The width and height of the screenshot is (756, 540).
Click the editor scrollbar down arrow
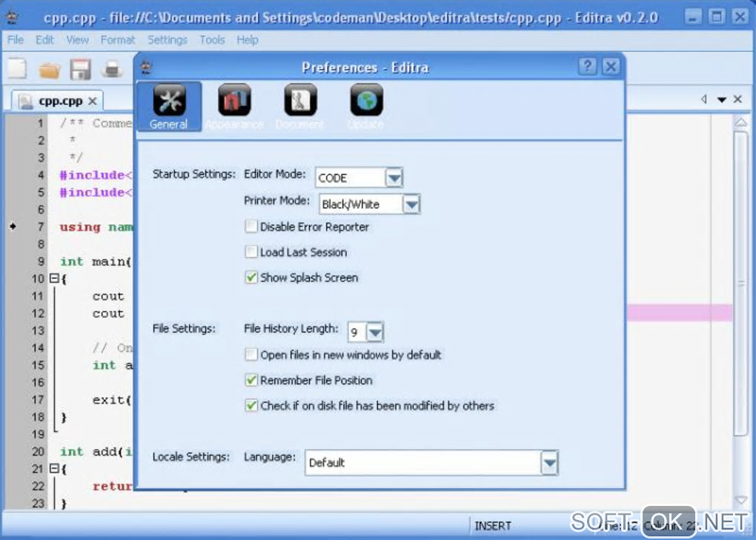741,501
